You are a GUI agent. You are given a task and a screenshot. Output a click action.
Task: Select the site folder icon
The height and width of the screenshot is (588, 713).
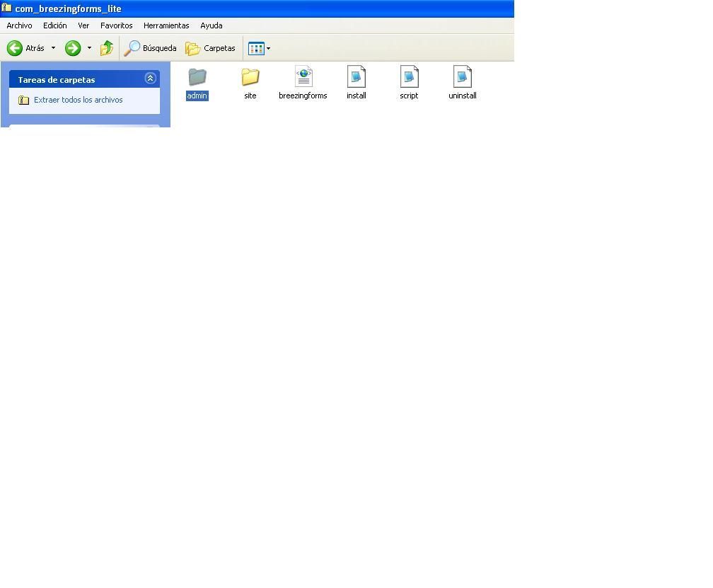[250, 77]
